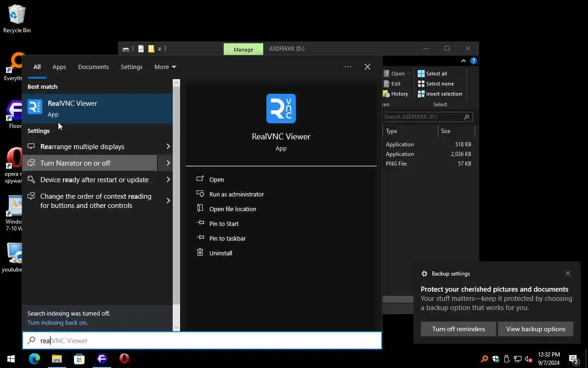Click History in Explorer ribbon
This screenshot has height=368, width=588.
pos(396,94)
